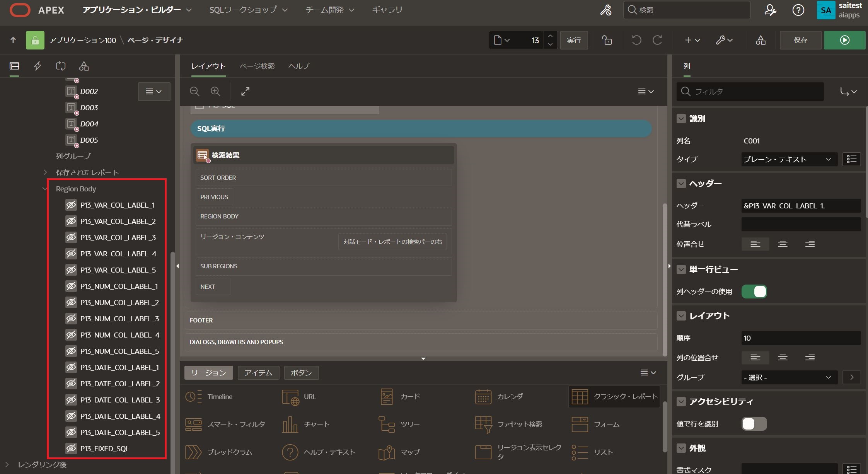Expand the 保存されたレポート tree node

coord(45,172)
